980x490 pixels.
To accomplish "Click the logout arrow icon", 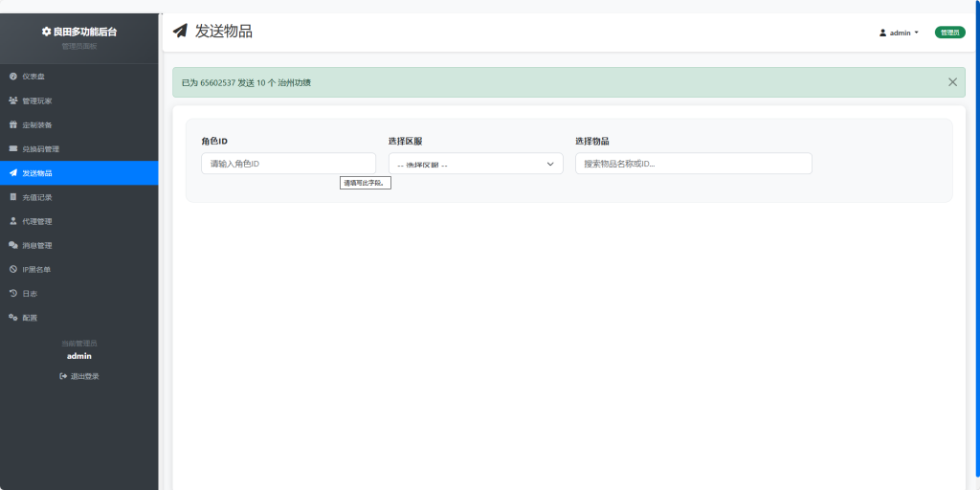I will tap(63, 376).
